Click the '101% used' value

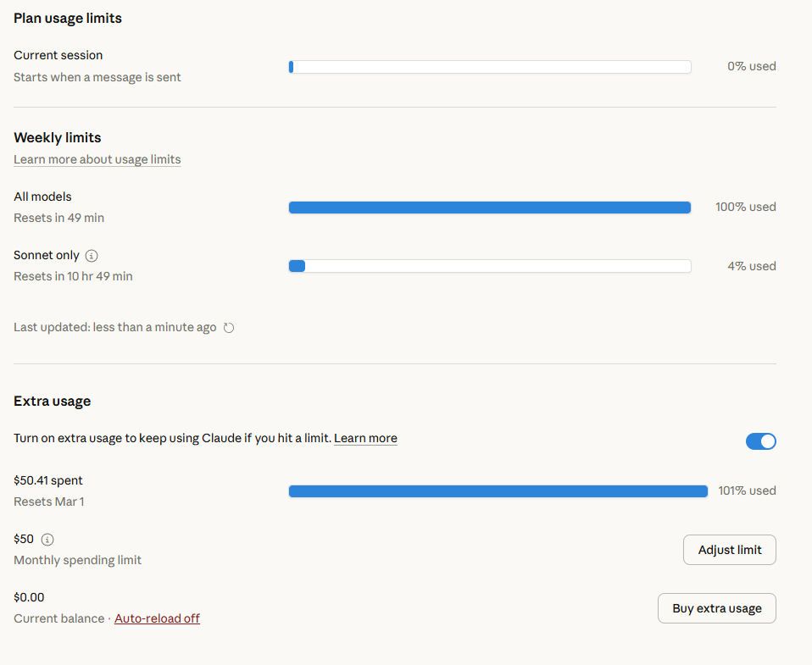747,490
